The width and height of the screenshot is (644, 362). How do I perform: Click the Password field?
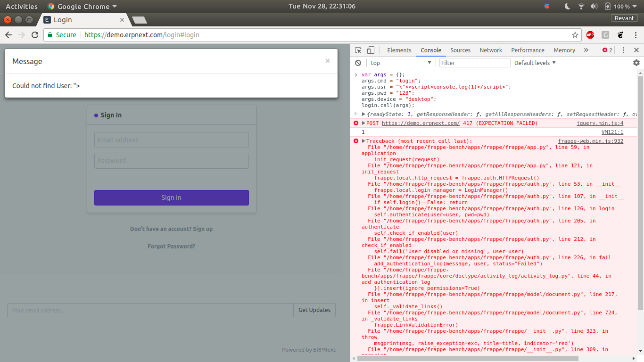click(172, 161)
